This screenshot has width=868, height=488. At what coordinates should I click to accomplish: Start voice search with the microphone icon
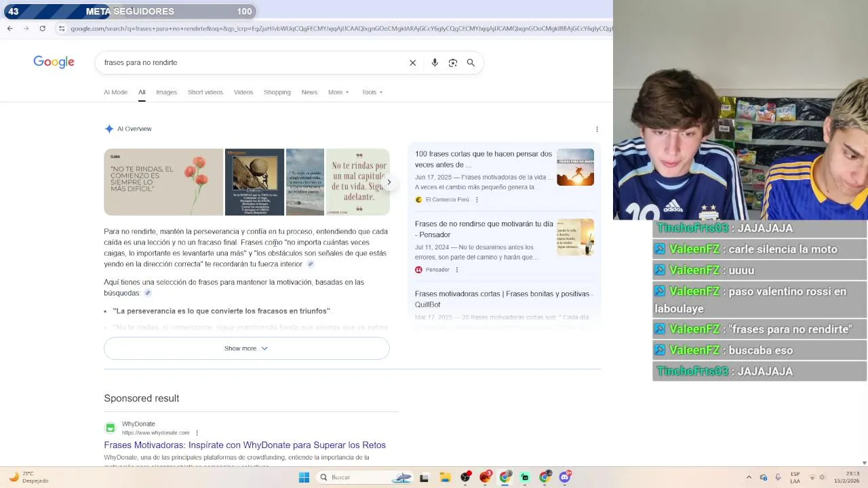(x=435, y=62)
